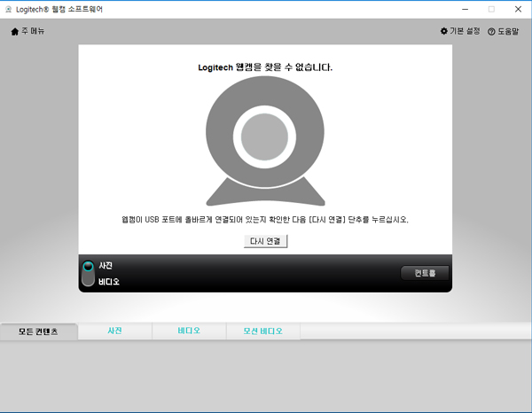Minimize the Logitech webcam software window

tap(465, 10)
